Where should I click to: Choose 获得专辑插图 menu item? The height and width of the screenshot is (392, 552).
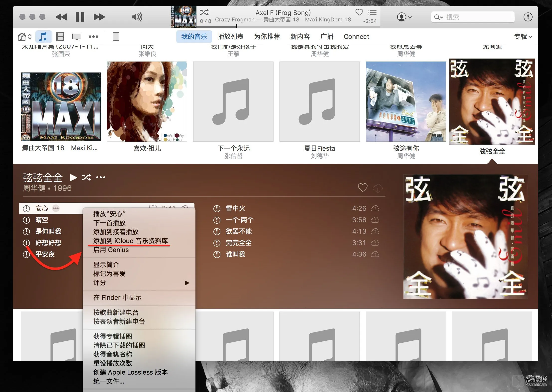[139, 336]
